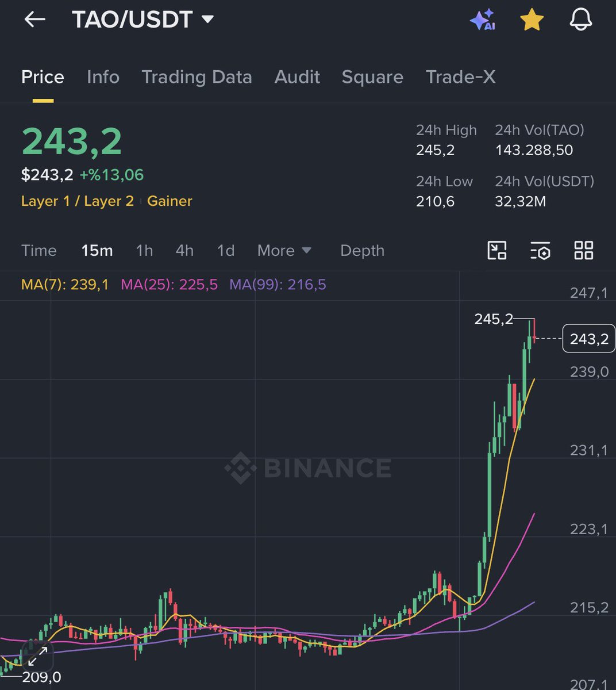Expand the More intervals dropdown
The image size is (616, 690).
(x=284, y=251)
